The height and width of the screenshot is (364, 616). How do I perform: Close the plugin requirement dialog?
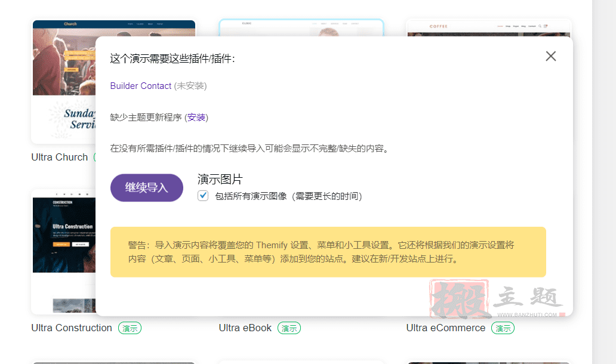point(551,56)
